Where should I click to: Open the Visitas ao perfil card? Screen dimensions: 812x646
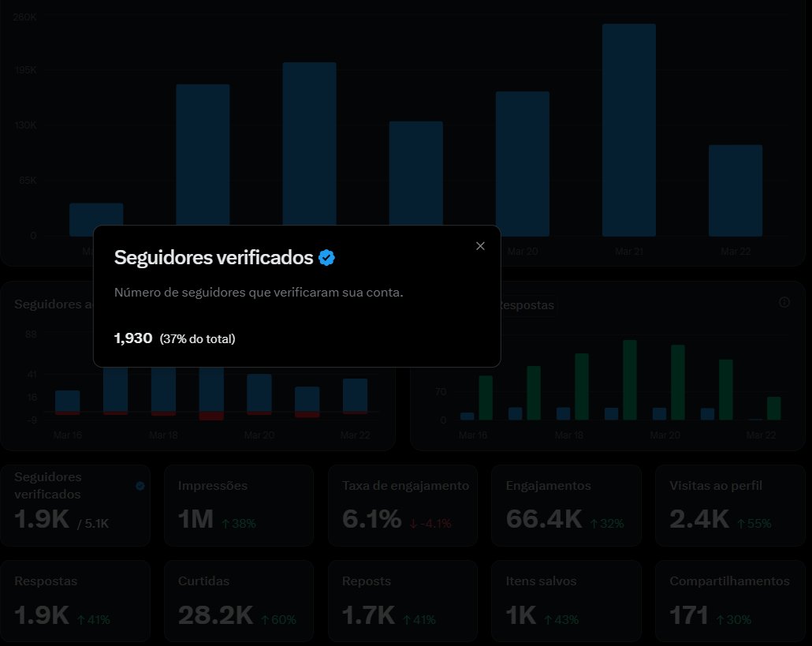730,505
